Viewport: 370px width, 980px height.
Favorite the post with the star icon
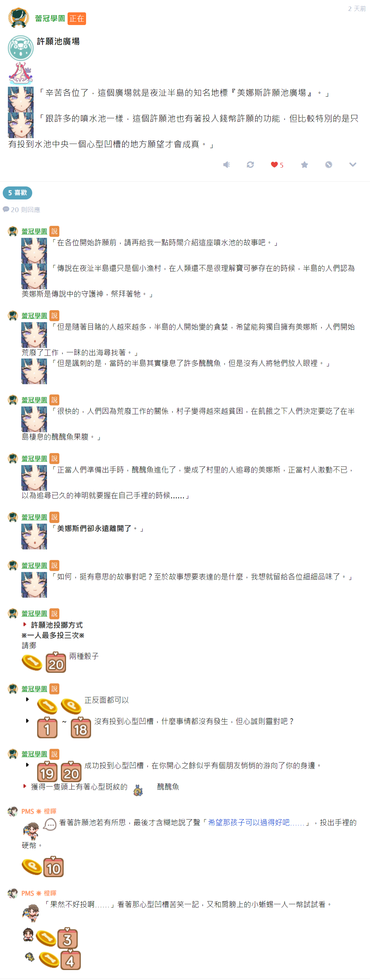point(304,164)
